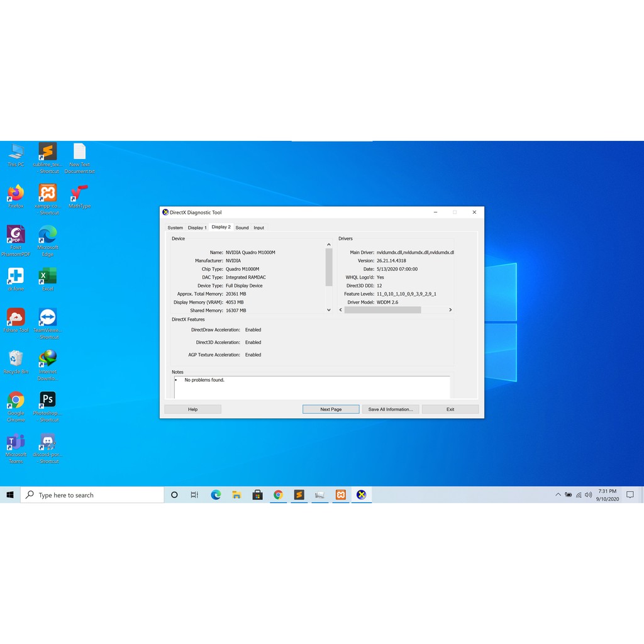Expand hidden icons in the system tray
The width and height of the screenshot is (644, 644).
558,495
